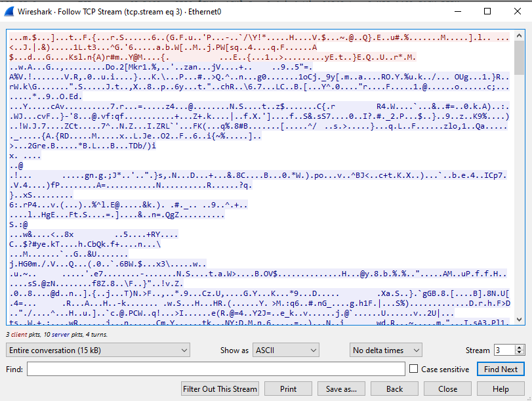Increase the Stream number with up arrow

pyautogui.click(x=520, y=347)
